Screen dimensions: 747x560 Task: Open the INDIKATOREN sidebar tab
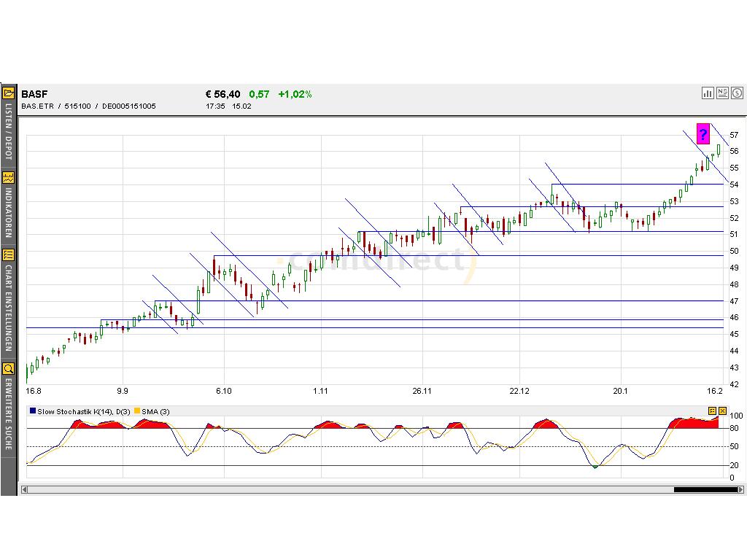[9, 213]
